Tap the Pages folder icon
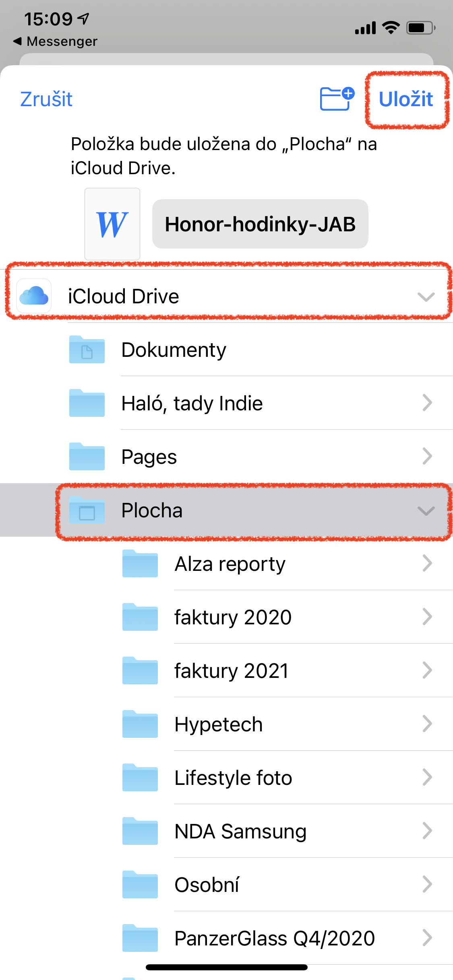 click(87, 457)
